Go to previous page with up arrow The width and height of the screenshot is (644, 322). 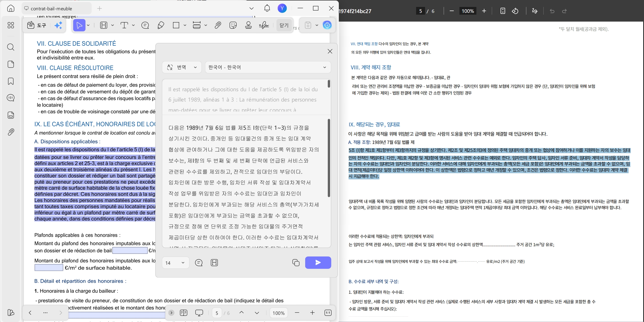[242, 313]
